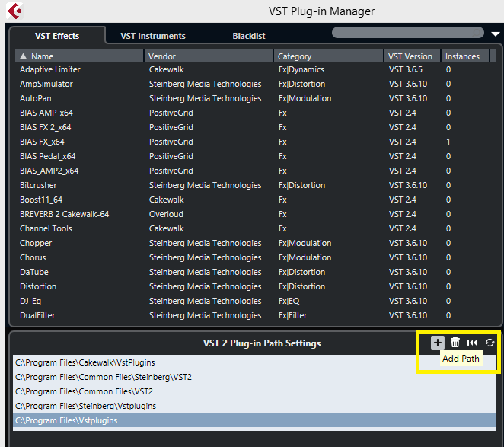
Task: Click the Cubase logo icon in title bar
Action: 14,11
